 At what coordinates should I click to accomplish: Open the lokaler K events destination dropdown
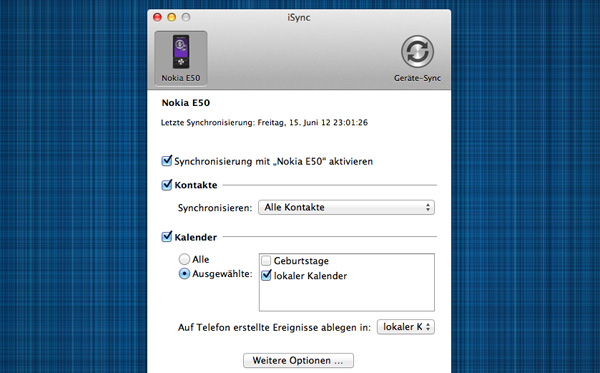pos(406,327)
